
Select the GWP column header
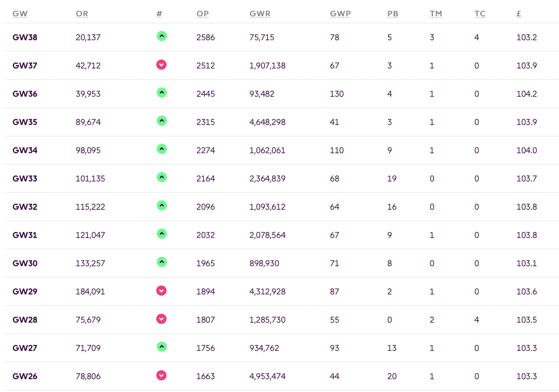coord(340,14)
